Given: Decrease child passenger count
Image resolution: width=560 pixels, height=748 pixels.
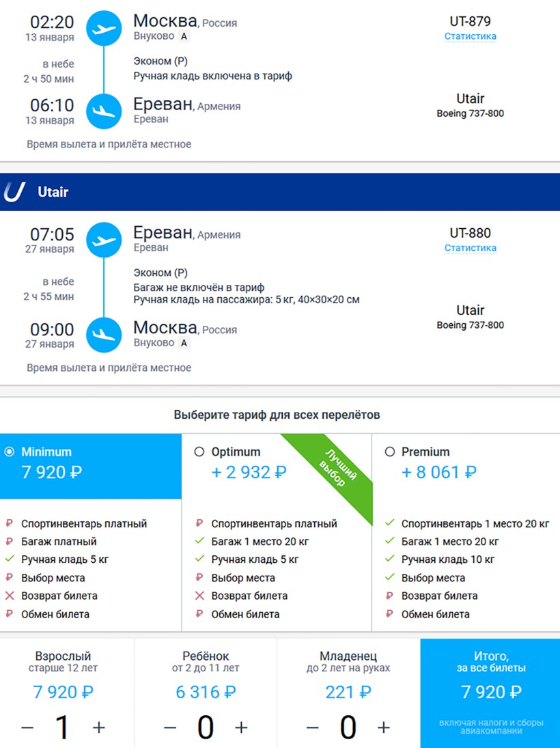Looking at the screenshot, I should (170, 728).
